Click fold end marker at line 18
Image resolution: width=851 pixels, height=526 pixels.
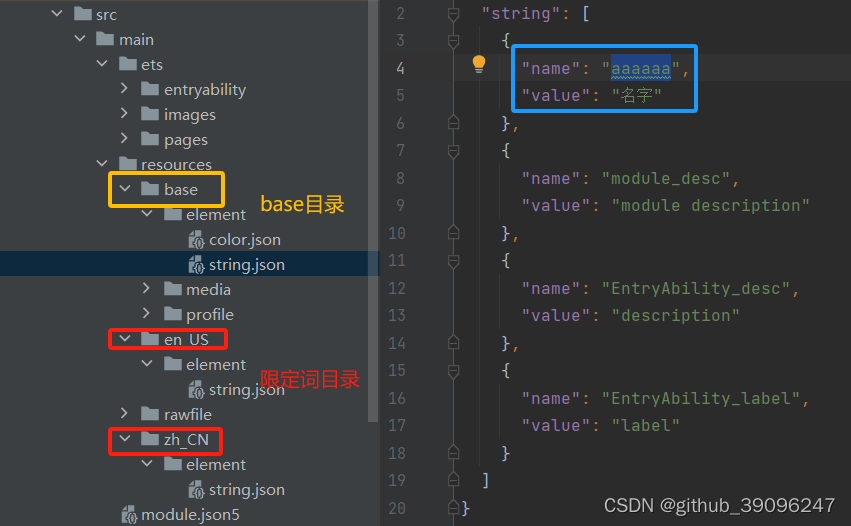453,452
